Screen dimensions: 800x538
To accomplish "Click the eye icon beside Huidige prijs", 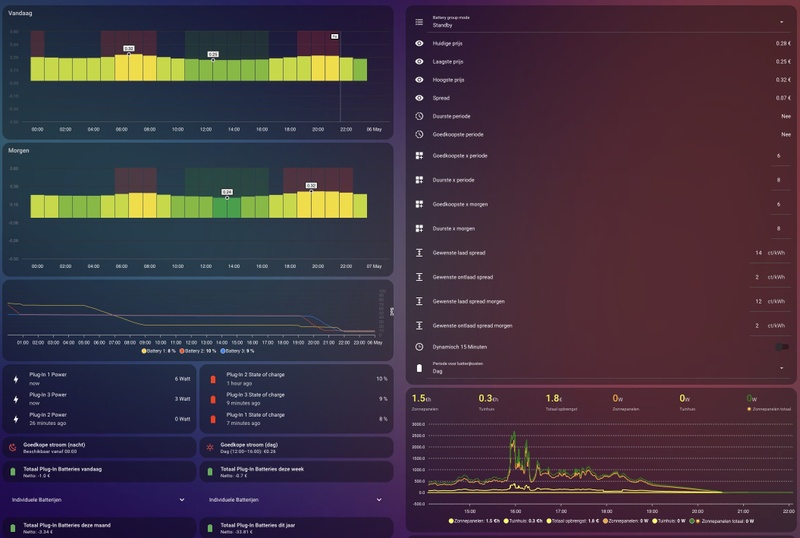I will point(419,43).
